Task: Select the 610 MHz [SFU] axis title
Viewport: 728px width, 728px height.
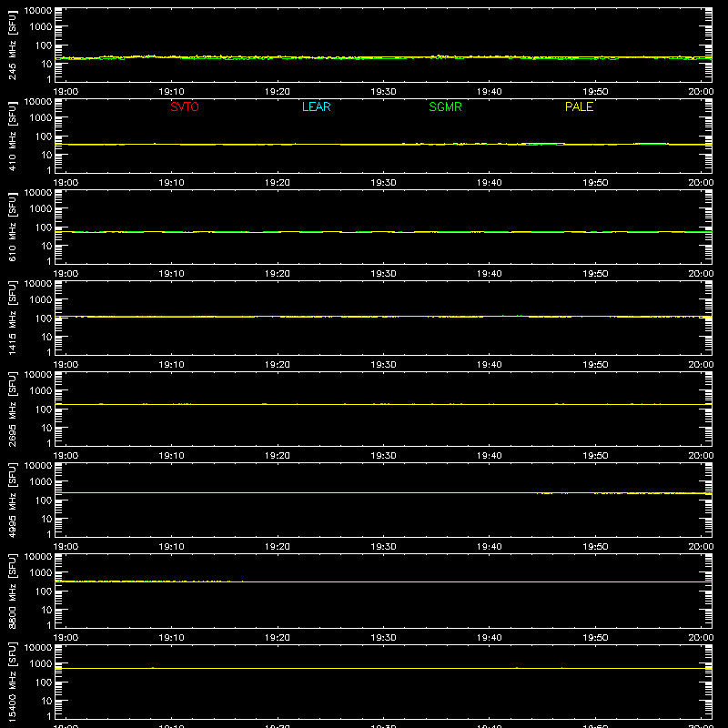Action: 13,227
